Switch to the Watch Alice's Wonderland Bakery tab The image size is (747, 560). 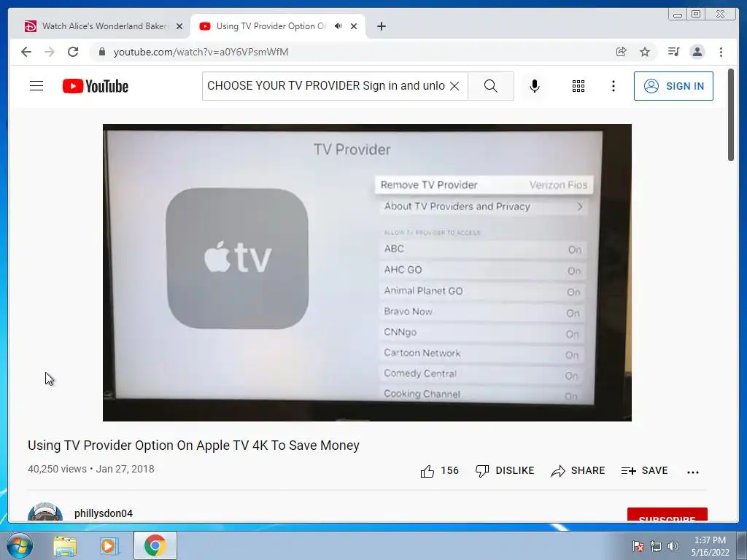(x=104, y=26)
